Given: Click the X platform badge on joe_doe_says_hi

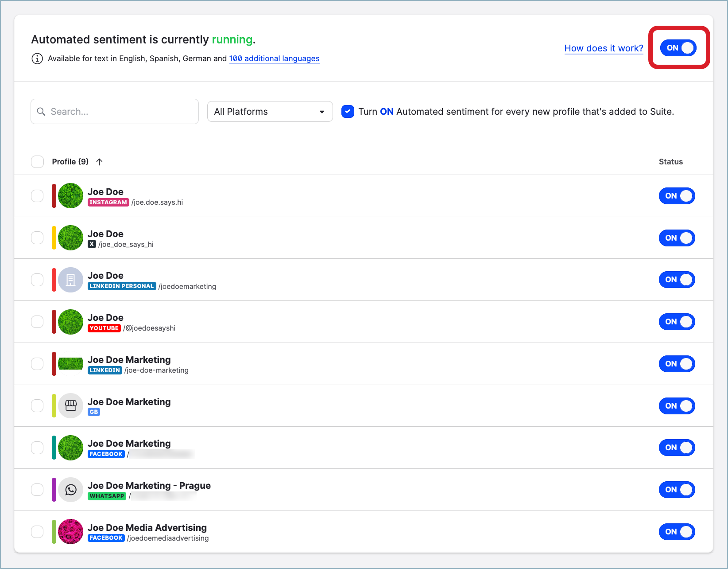Looking at the screenshot, I should point(92,244).
